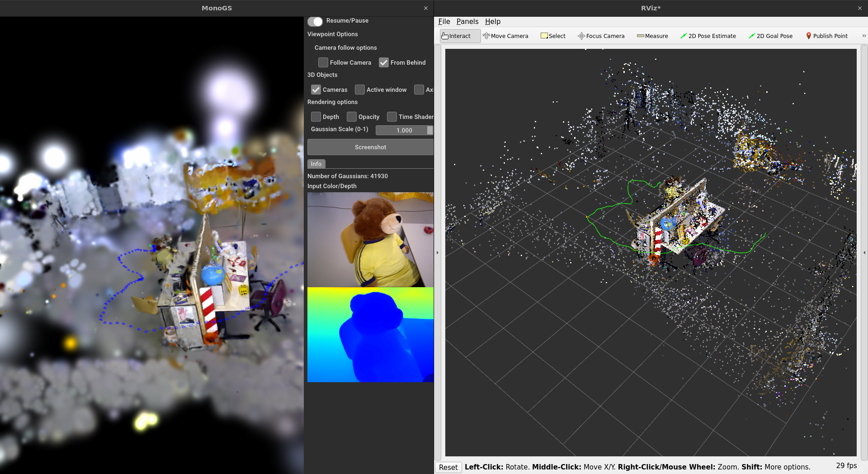868x474 pixels.
Task: Click the input depth map image
Action: coord(370,335)
